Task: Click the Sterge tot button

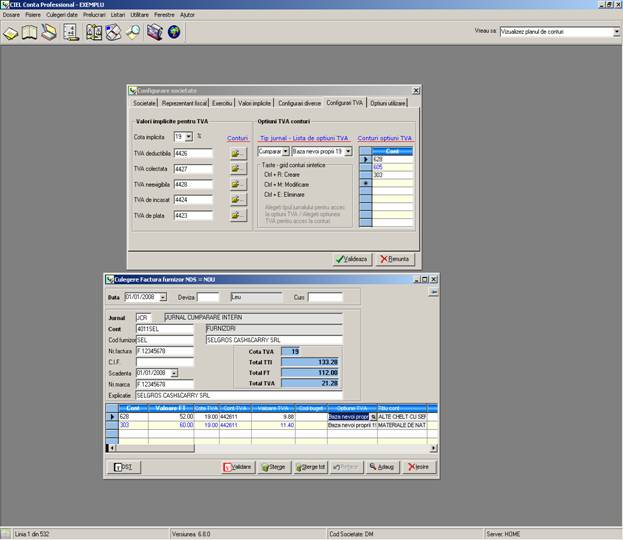Action: coord(311,467)
